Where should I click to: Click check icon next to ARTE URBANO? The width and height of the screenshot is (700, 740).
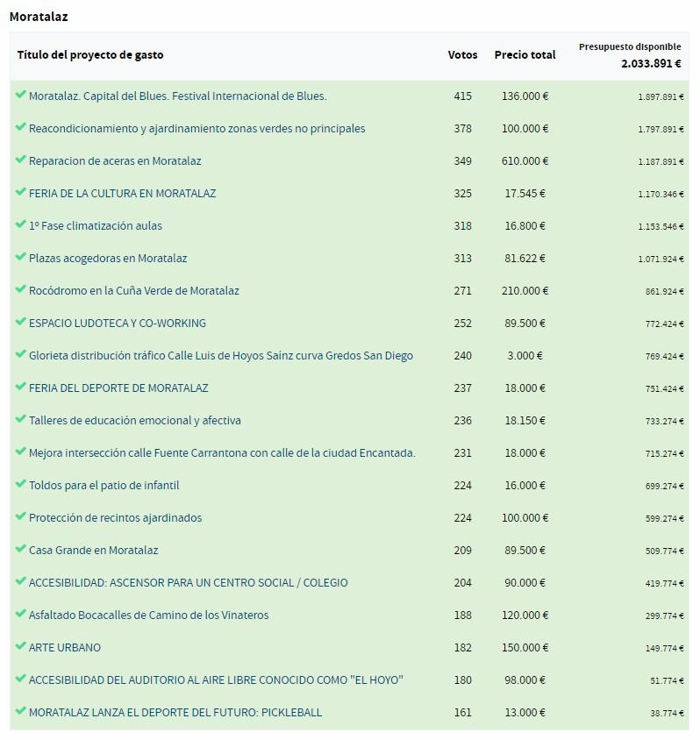(20, 646)
